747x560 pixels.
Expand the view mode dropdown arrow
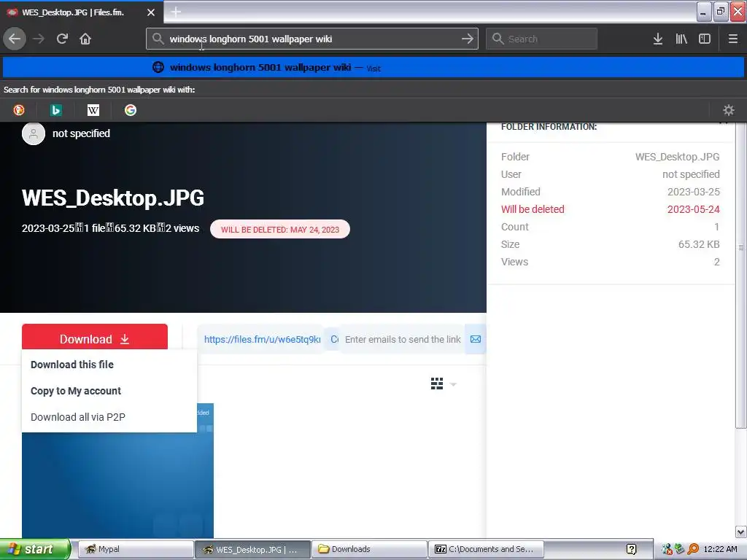point(453,384)
